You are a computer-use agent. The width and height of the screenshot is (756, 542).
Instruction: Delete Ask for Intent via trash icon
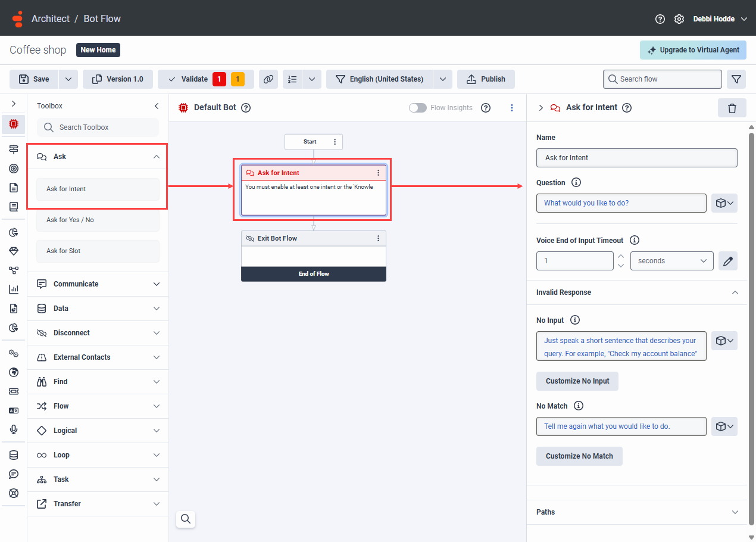click(732, 108)
